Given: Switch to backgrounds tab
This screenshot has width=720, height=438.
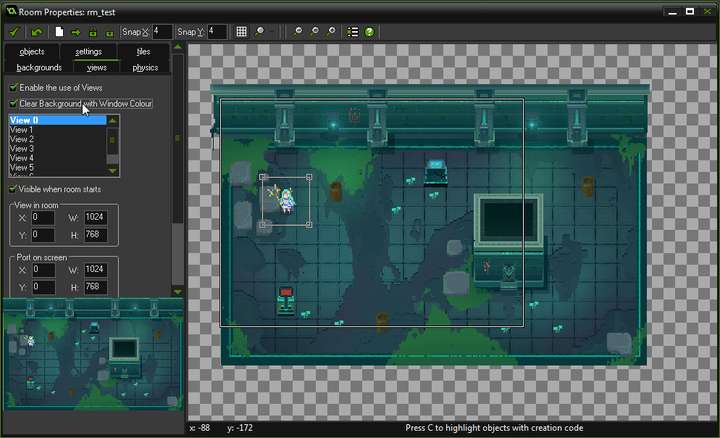Looking at the screenshot, I should click(39, 67).
